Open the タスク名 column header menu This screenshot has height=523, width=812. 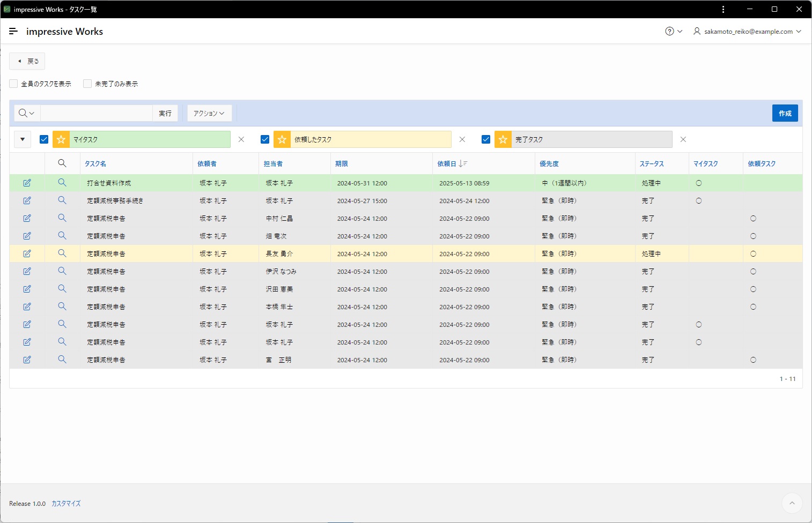pyautogui.click(x=95, y=164)
